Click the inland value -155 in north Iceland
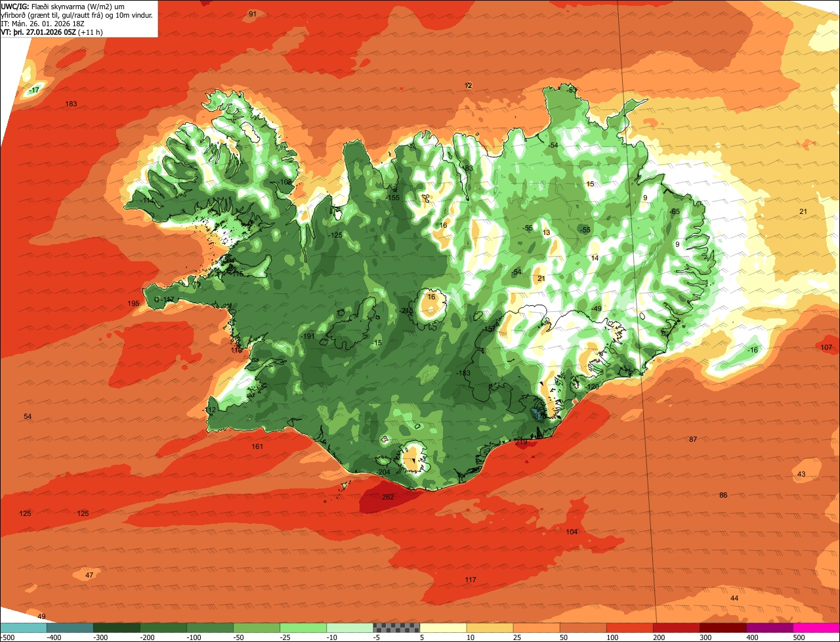This screenshot has height=642, width=840. [x=392, y=198]
